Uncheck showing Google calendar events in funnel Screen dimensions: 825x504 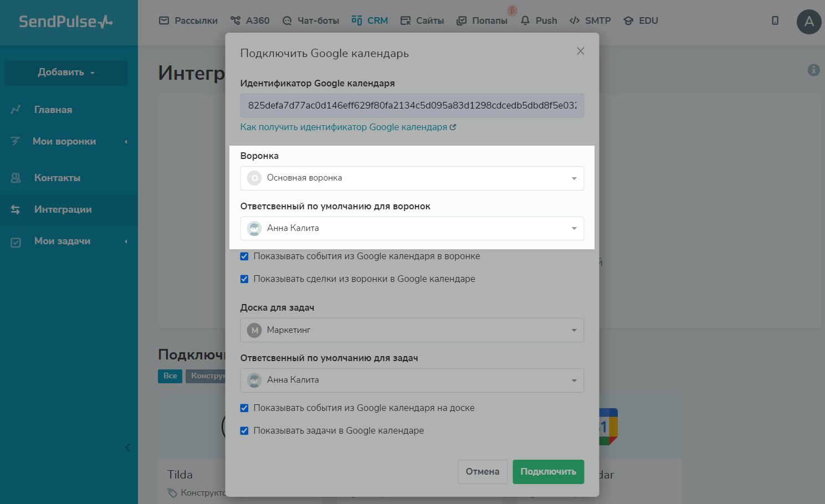coord(244,256)
